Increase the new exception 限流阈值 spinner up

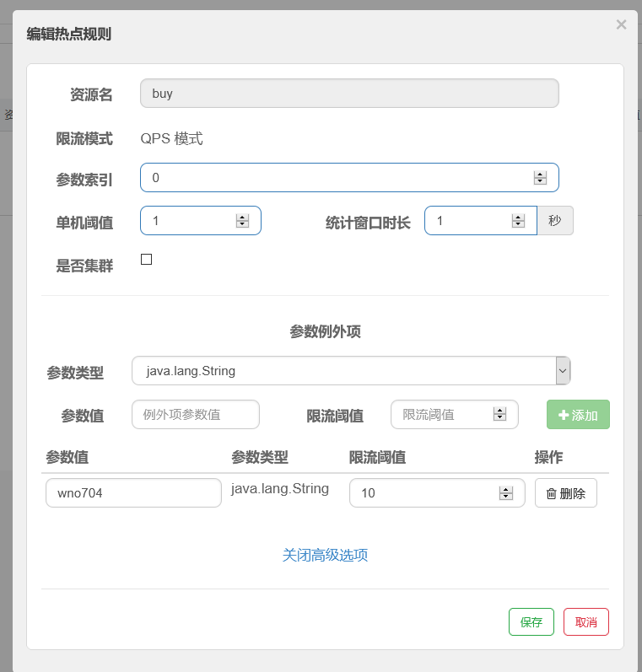(x=499, y=411)
